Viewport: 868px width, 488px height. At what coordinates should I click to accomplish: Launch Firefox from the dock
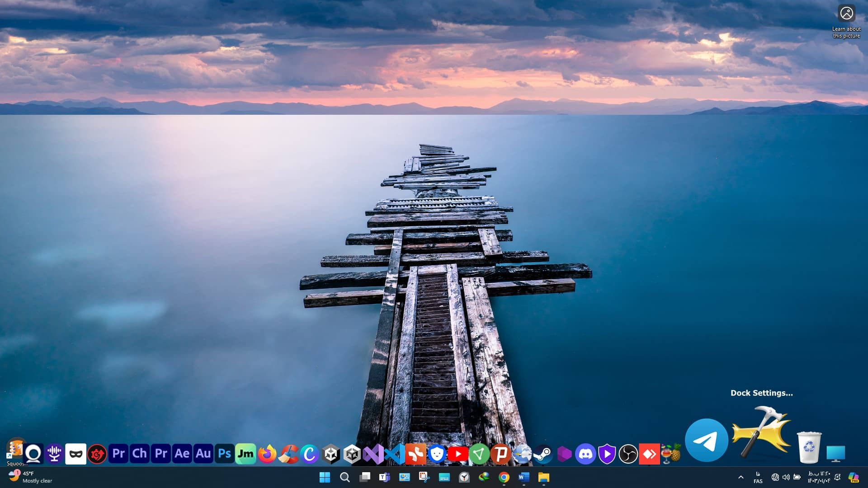click(267, 454)
